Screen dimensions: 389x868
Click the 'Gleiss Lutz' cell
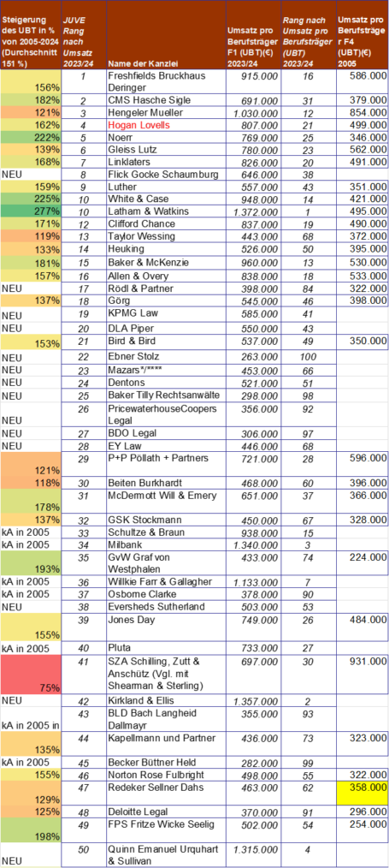[166, 150]
